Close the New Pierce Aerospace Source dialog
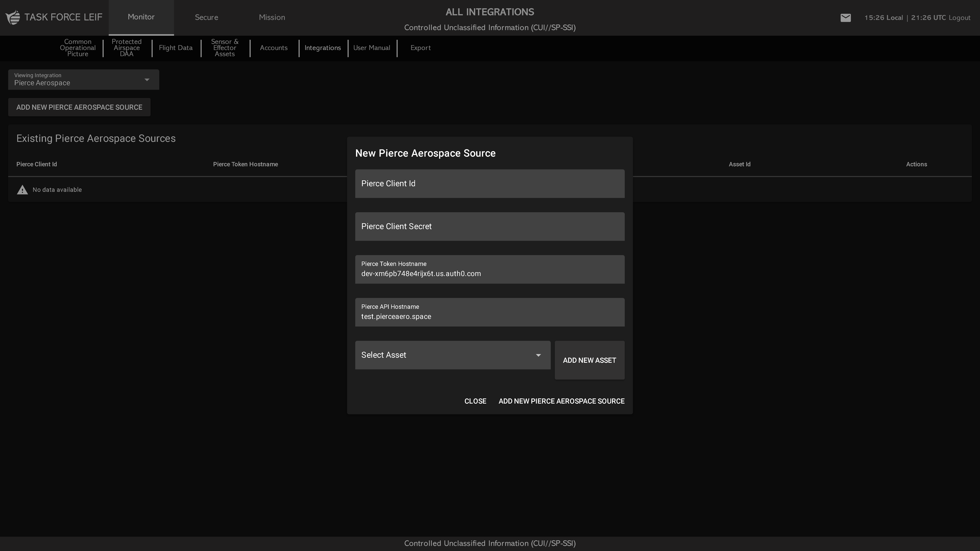 (475, 401)
